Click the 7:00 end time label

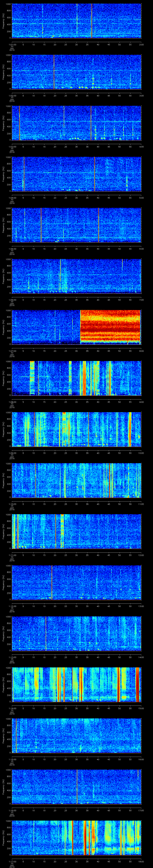coord(141,300)
